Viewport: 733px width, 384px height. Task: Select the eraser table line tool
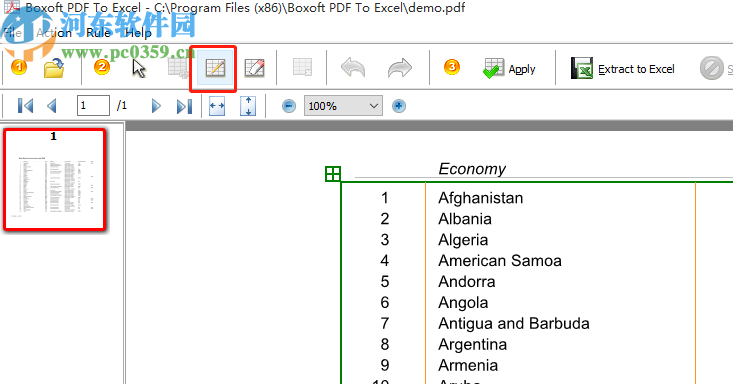[x=254, y=68]
